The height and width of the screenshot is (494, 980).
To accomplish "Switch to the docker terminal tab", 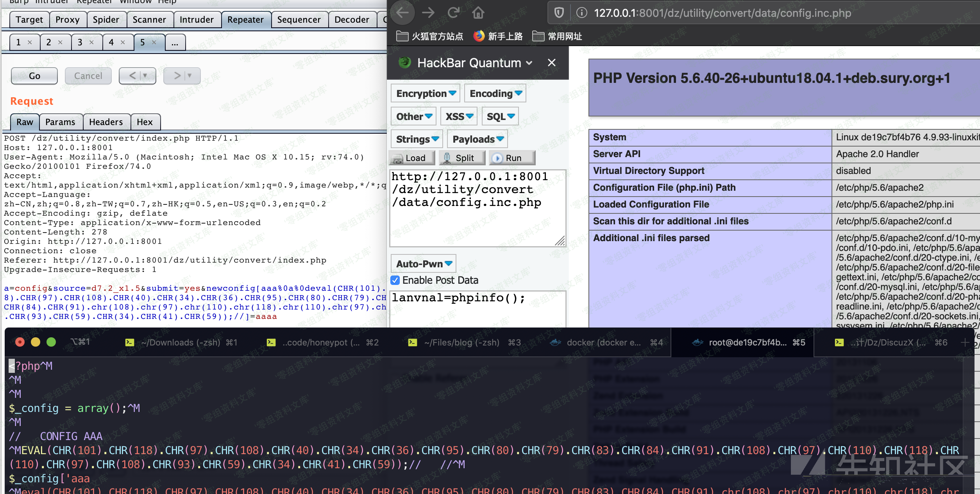I will tap(604, 342).
